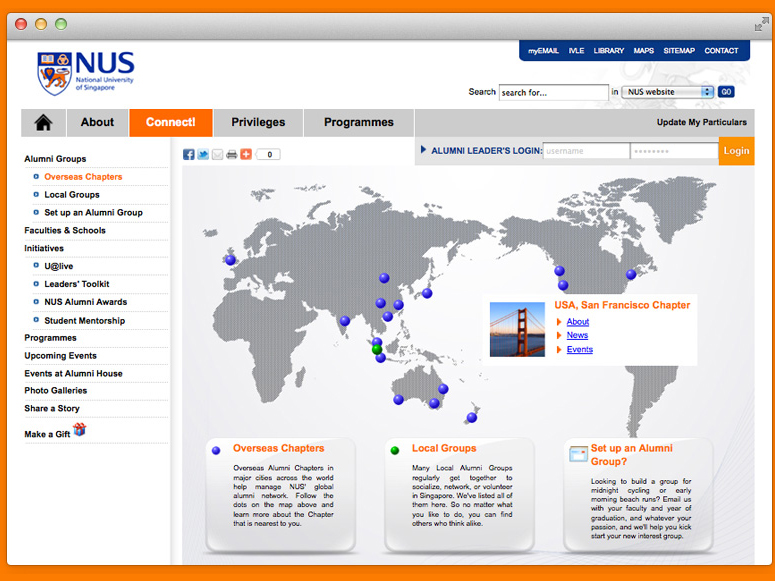Click Overseas Chapters card heading

click(278, 448)
